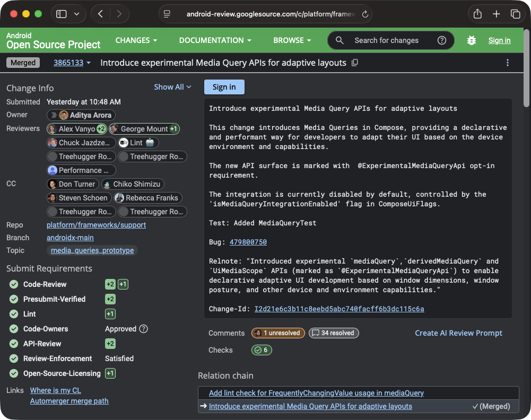
Task: Click the Sign in link in header
Action: 499,40
